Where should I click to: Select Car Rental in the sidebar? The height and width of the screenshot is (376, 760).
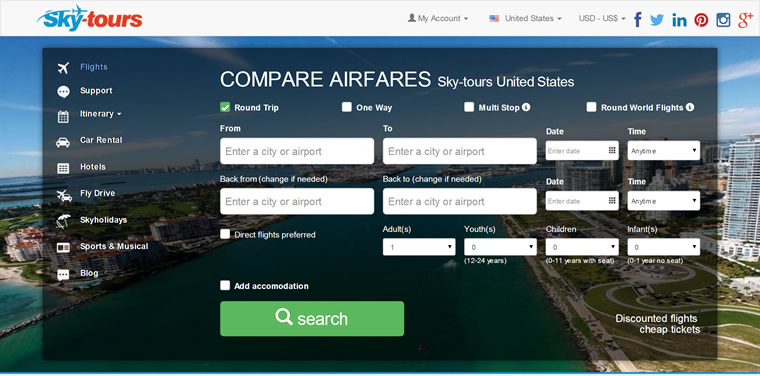click(x=101, y=140)
